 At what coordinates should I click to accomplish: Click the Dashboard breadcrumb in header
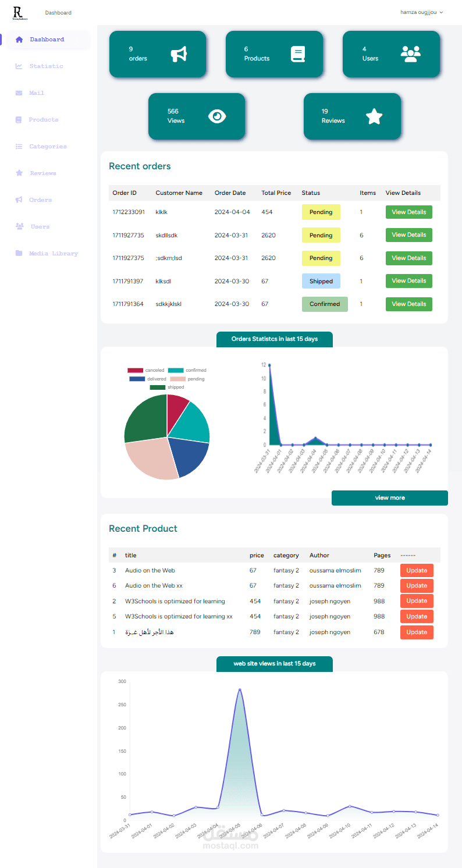pos(58,13)
